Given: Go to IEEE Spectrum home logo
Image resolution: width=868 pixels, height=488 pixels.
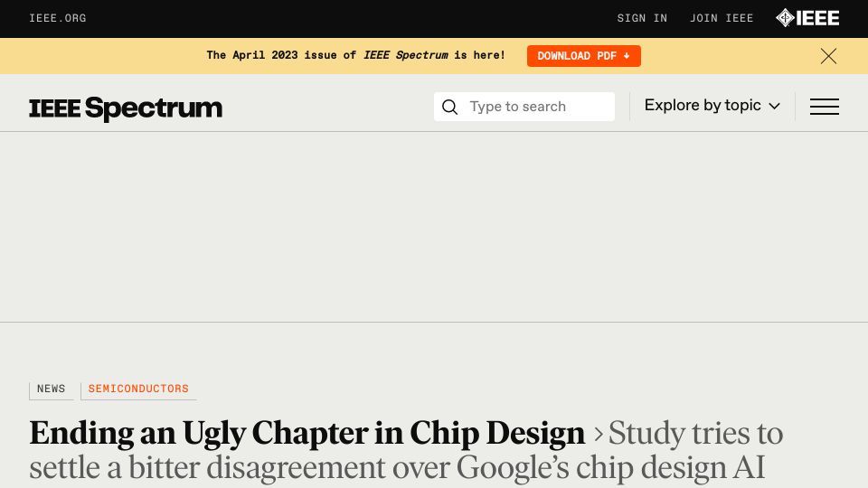Looking at the screenshot, I should [x=126, y=108].
